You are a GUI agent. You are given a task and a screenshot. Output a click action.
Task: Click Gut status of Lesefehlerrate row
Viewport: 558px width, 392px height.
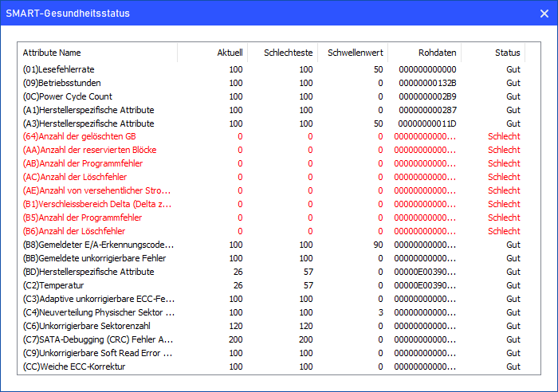coord(513,69)
